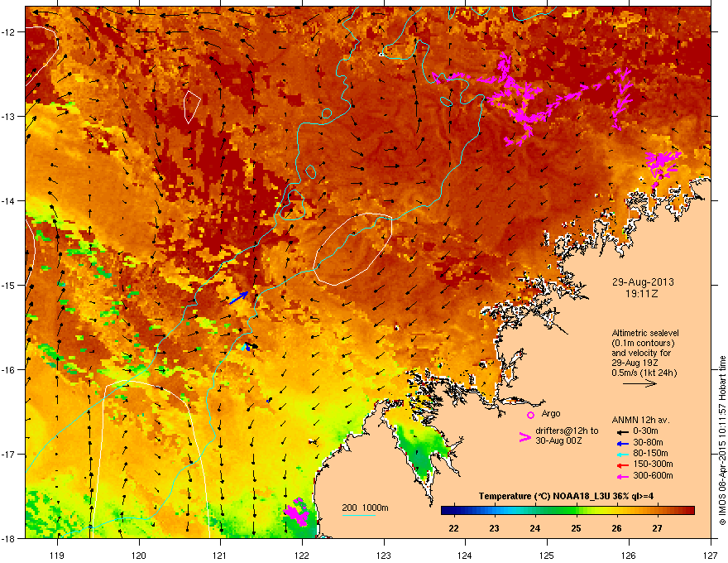Click the 'Argo' legend label

[551, 413]
